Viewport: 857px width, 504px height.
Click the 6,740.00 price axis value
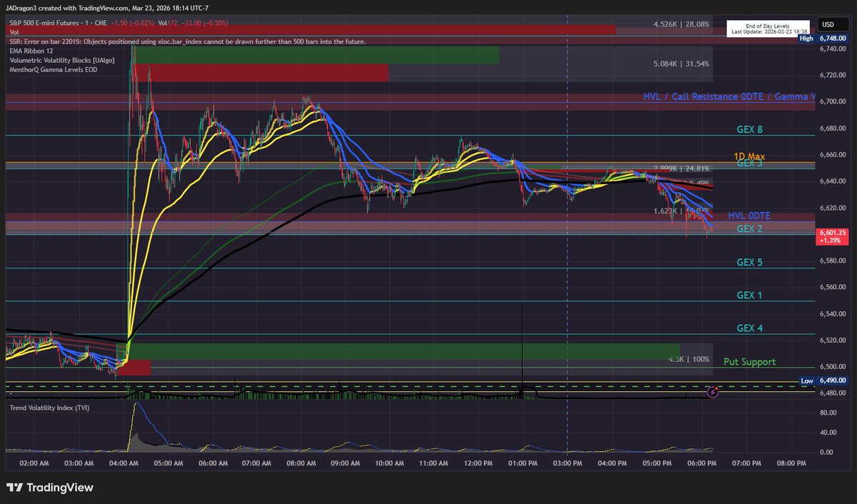click(833, 49)
